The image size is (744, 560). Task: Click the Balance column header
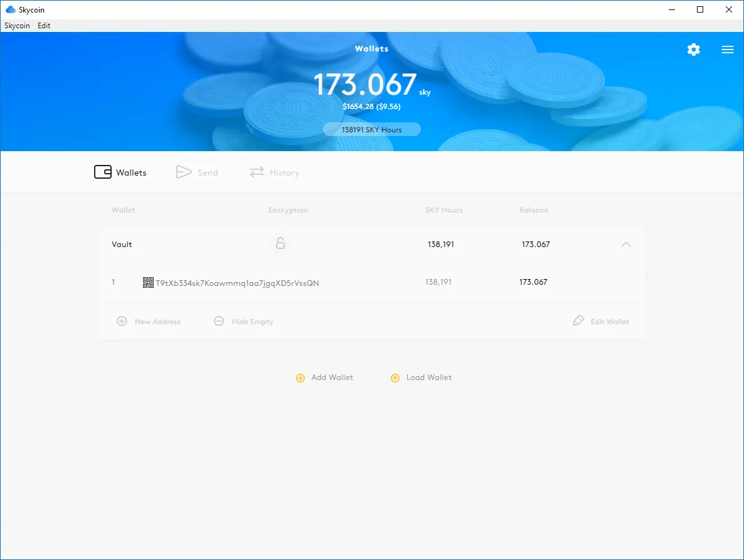533,210
